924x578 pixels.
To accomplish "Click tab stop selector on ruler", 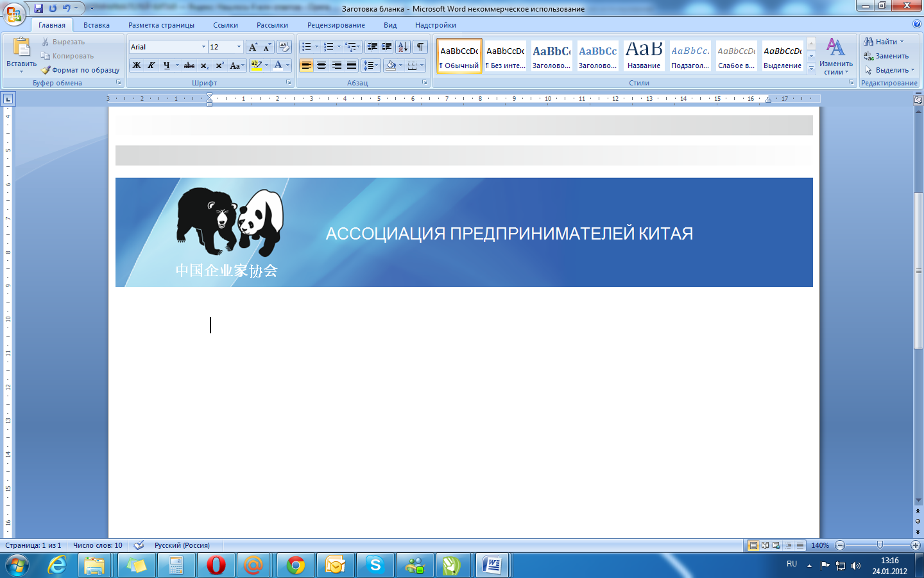I will coord(8,98).
